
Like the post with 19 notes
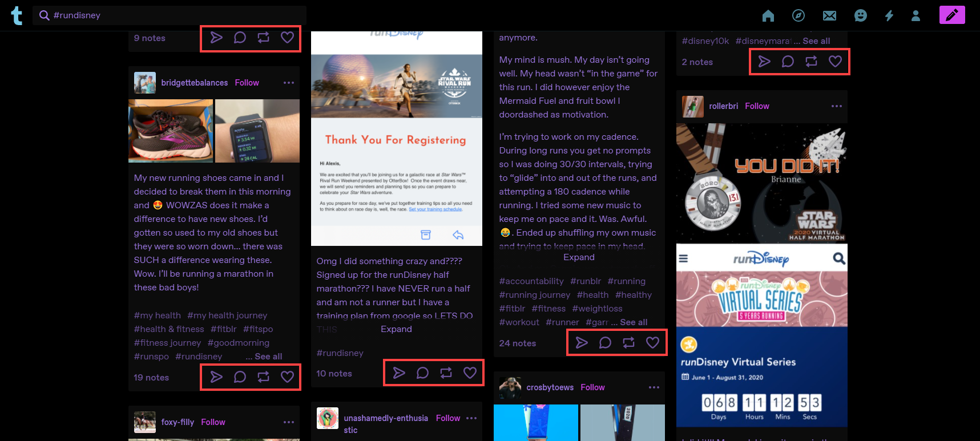tap(287, 377)
